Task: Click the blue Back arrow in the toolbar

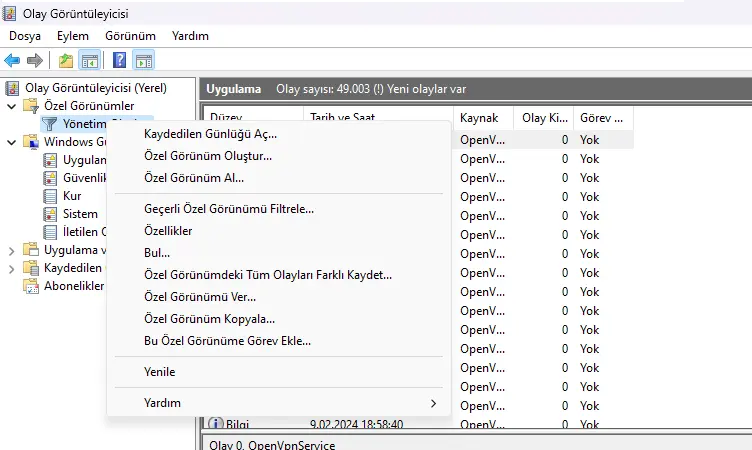Action: pyautogui.click(x=12, y=61)
